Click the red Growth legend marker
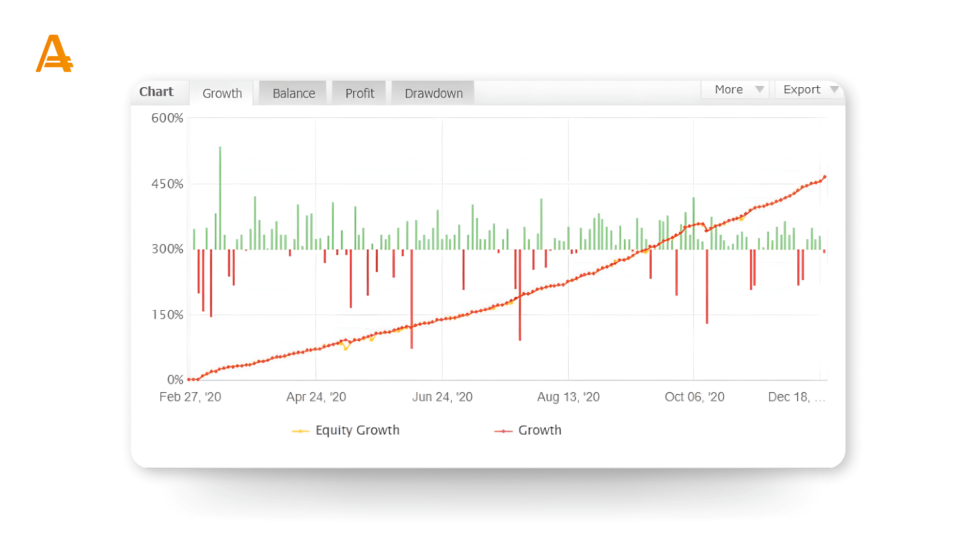Image resolution: width=980 pixels, height=551 pixels. [503, 431]
